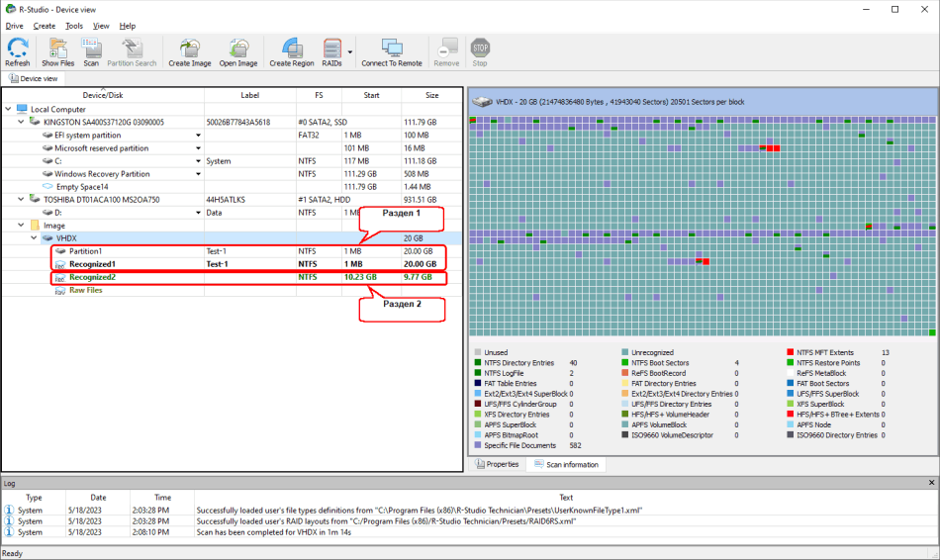940x560 pixels.
Task: Start Scan using toolbar icon
Action: (91, 52)
